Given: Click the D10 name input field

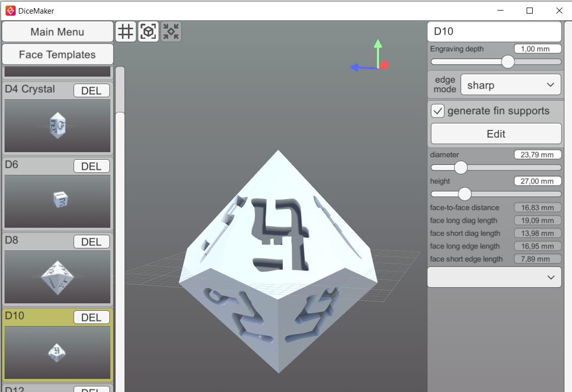Looking at the screenshot, I should pos(494,31).
